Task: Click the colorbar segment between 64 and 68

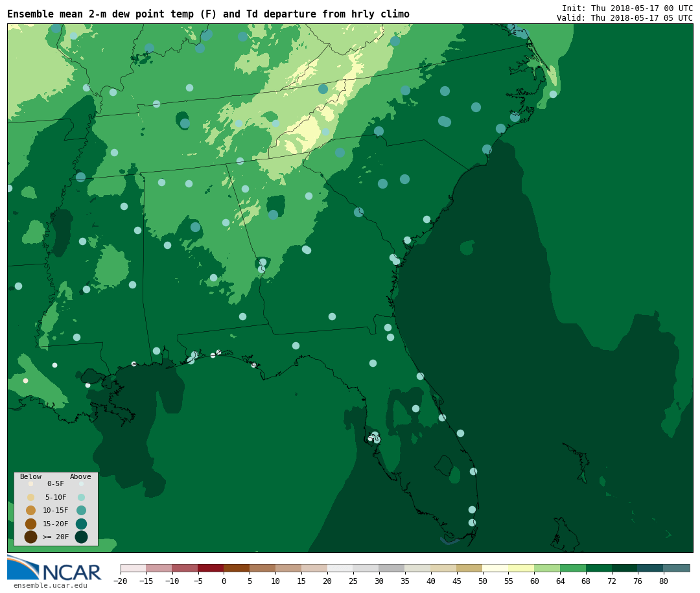Action: click(x=573, y=568)
